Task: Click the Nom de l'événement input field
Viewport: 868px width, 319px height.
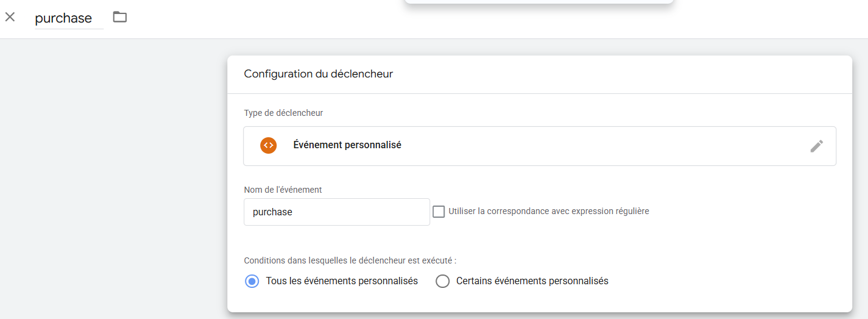Action: click(336, 212)
